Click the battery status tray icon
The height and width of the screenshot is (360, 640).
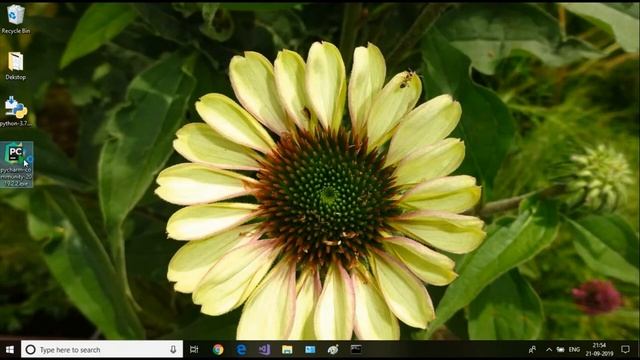pos(561,349)
